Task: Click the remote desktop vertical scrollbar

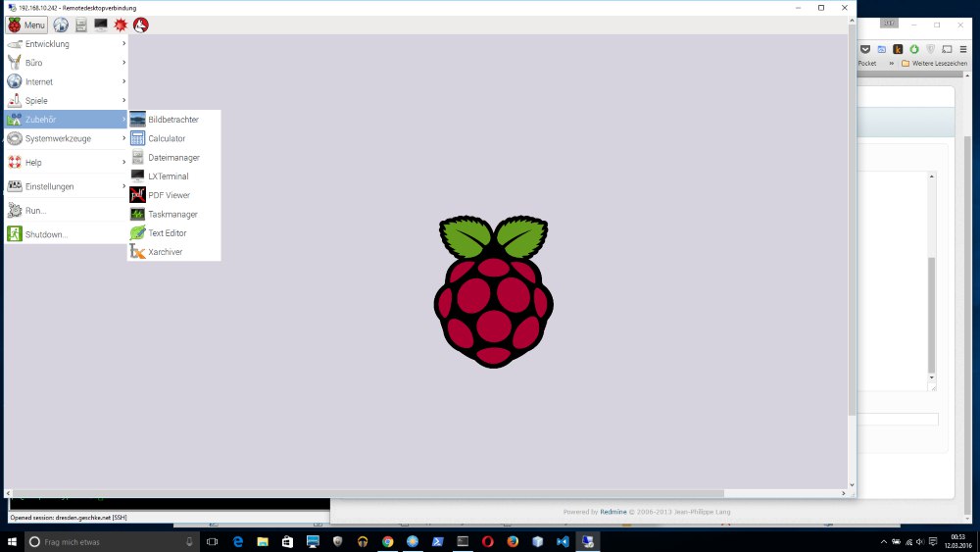Action: tap(852, 220)
